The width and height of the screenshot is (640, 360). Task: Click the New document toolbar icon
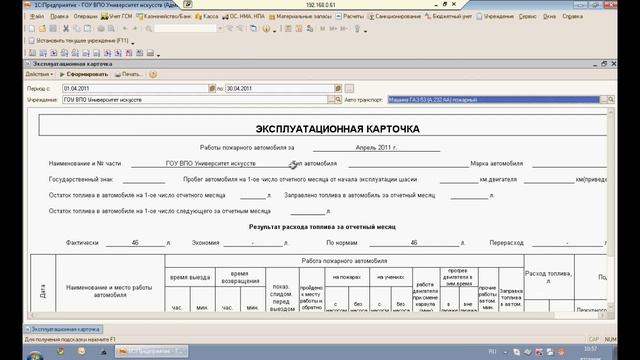32,29
